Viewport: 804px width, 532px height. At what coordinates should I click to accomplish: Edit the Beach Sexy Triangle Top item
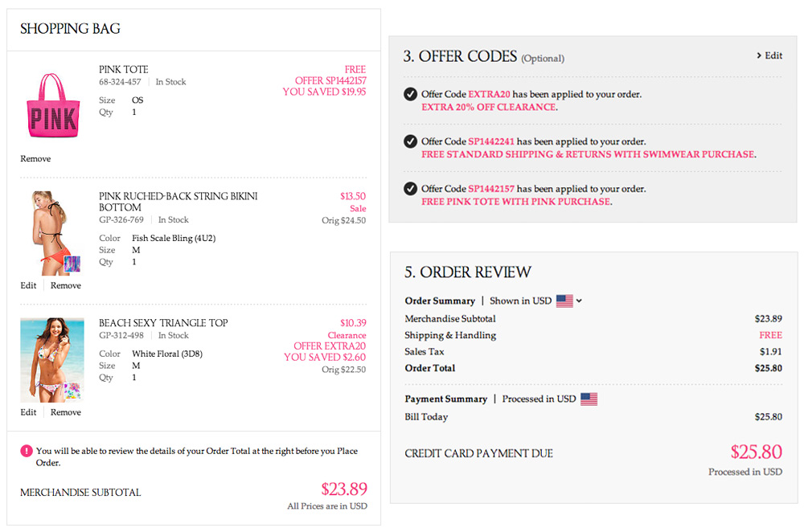point(28,412)
